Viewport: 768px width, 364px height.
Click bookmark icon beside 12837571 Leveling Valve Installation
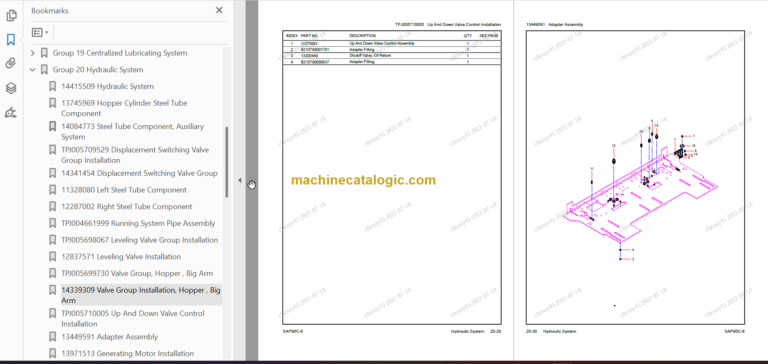coord(52,256)
